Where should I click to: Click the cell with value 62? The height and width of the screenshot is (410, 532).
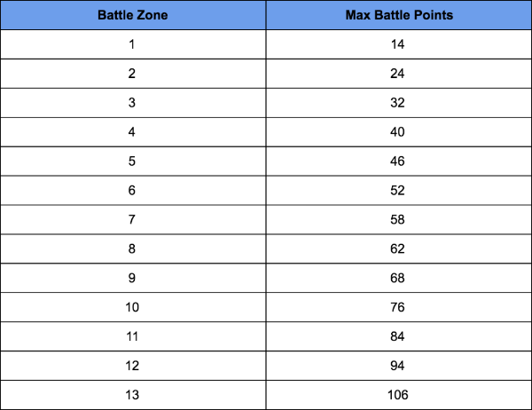[399, 249]
